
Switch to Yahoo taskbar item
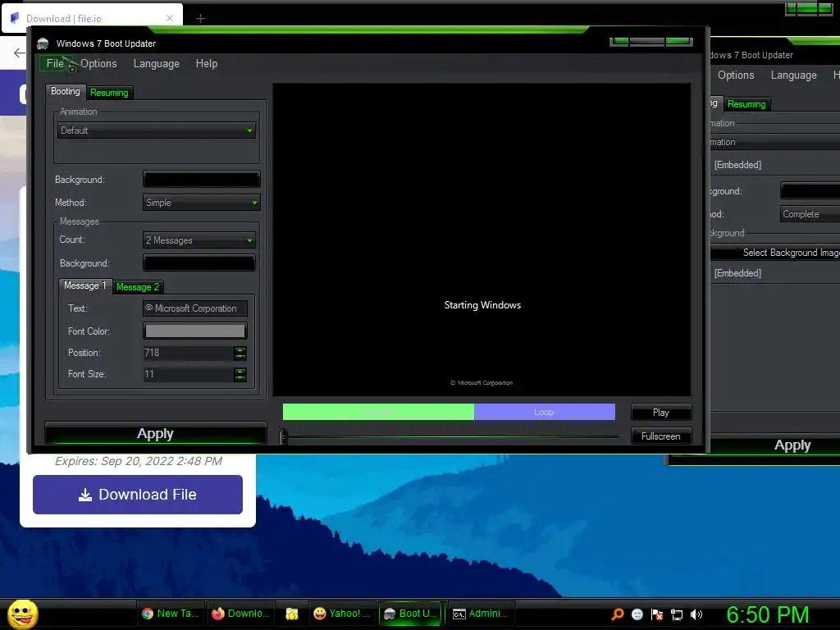[x=341, y=614]
